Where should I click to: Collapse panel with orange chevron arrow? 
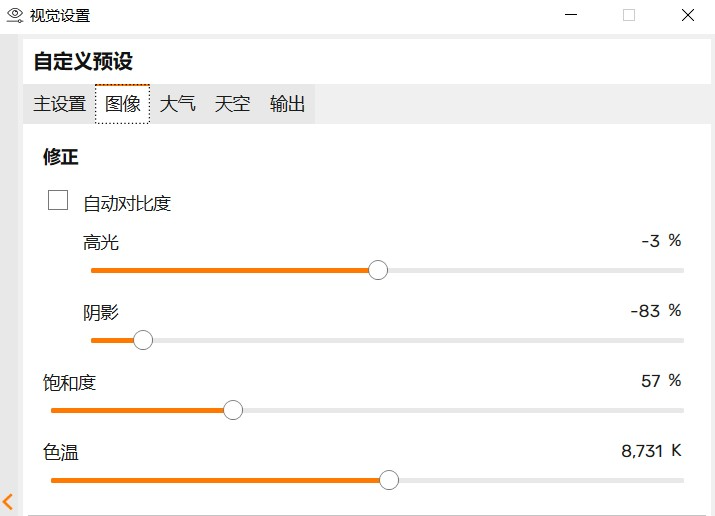[x=8, y=501]
